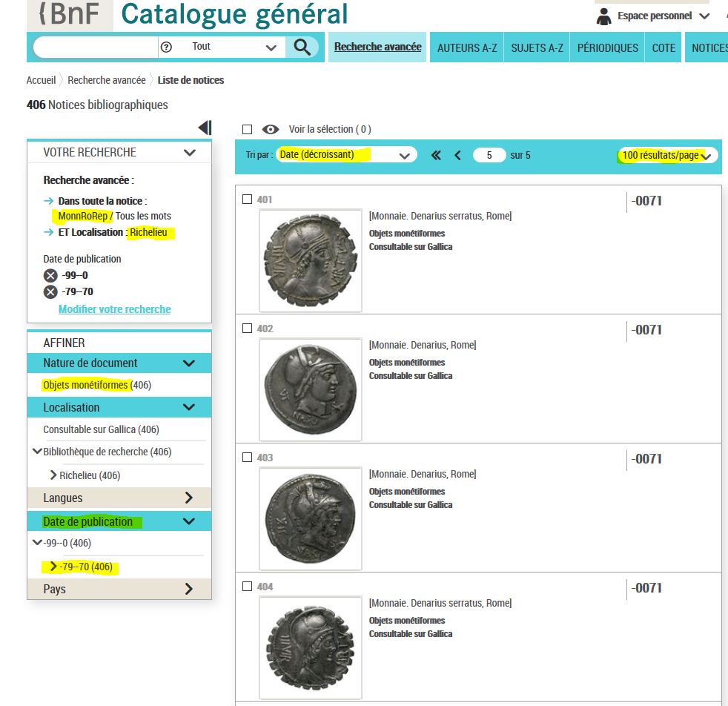Go to previous results page arrow
Screen dimensions: 728x706
pos(457,156)
